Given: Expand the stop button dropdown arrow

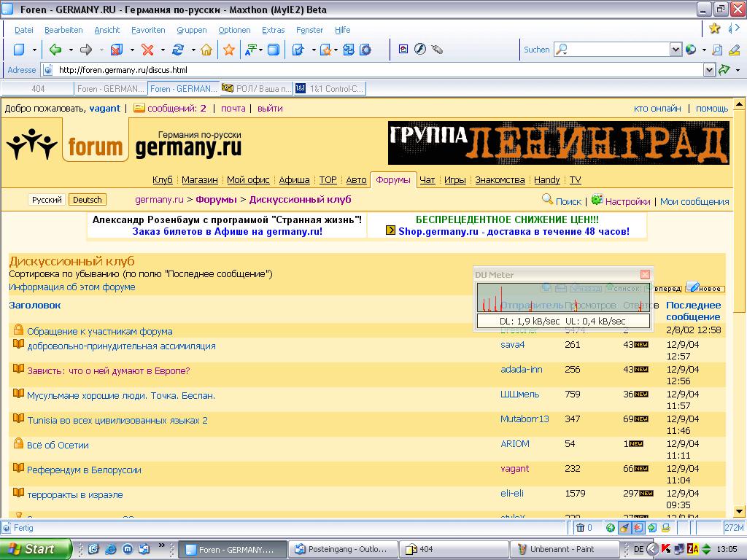Looking at the screenshot, I should click(x=163, y=50).
